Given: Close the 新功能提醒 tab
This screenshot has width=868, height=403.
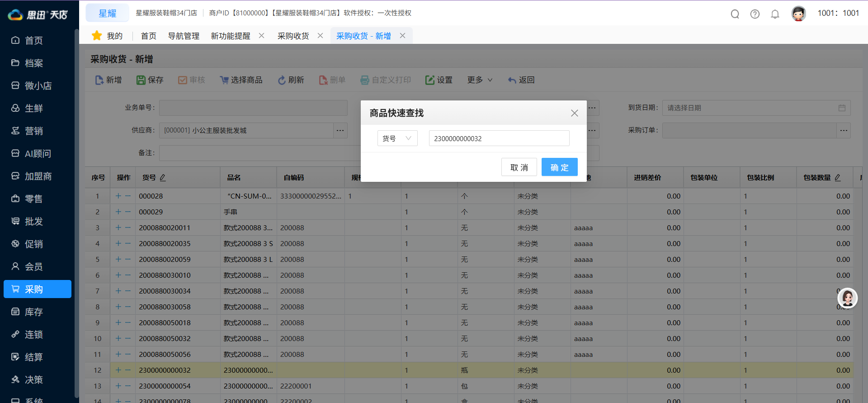Looking at the screenshot, I should (261, 36).
